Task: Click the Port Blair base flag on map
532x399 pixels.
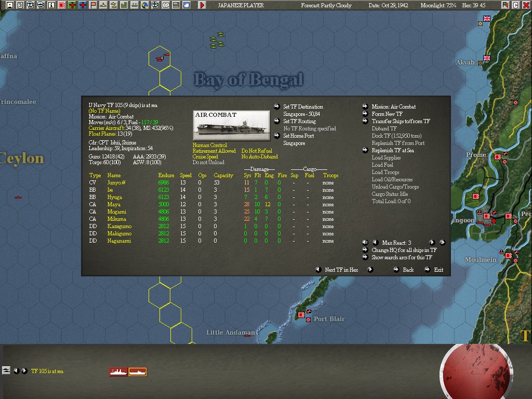Action: point(301,315)
